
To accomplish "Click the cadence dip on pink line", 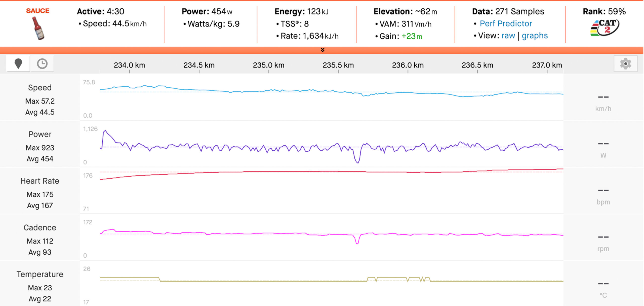I will click(357, 242).
